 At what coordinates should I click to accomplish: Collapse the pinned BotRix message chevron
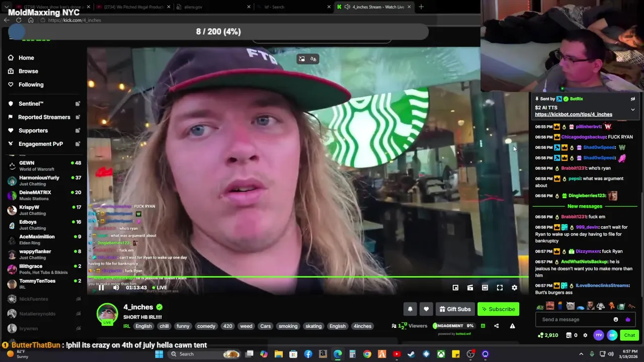coord(633,109)
